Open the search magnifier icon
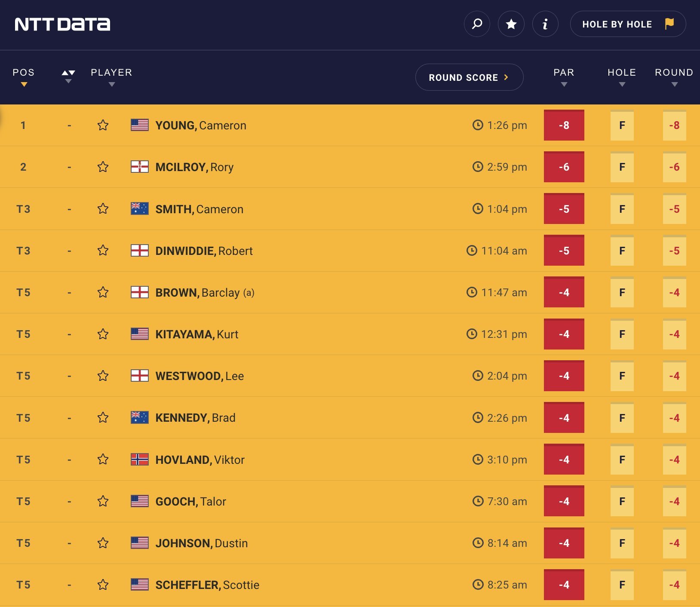700x607 pixels. tap(477, 24)
